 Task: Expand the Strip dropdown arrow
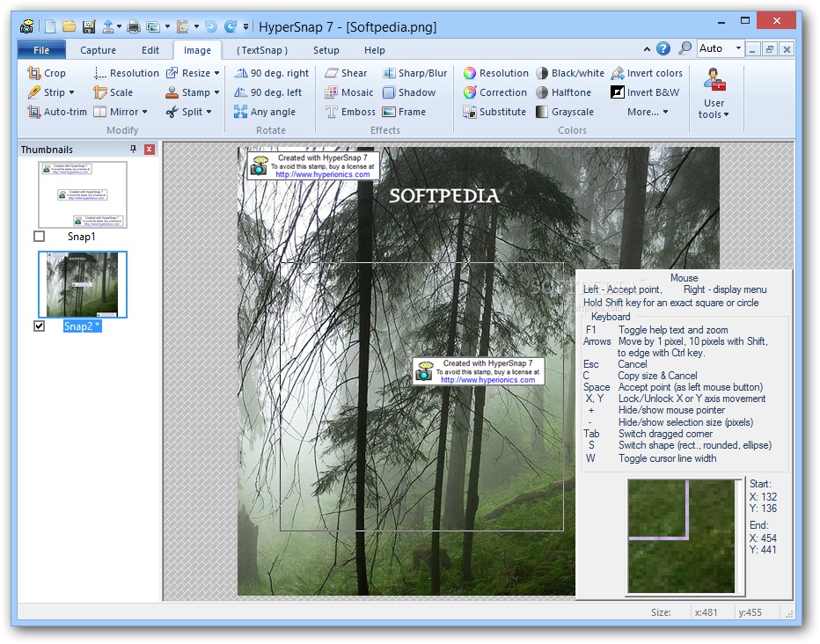pyautogui.click(x=71, y=92)
